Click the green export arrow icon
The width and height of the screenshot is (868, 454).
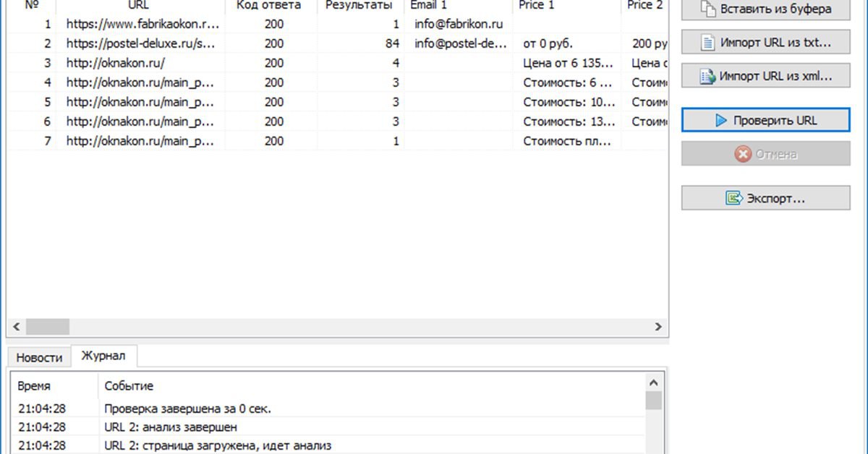[734, 198]
